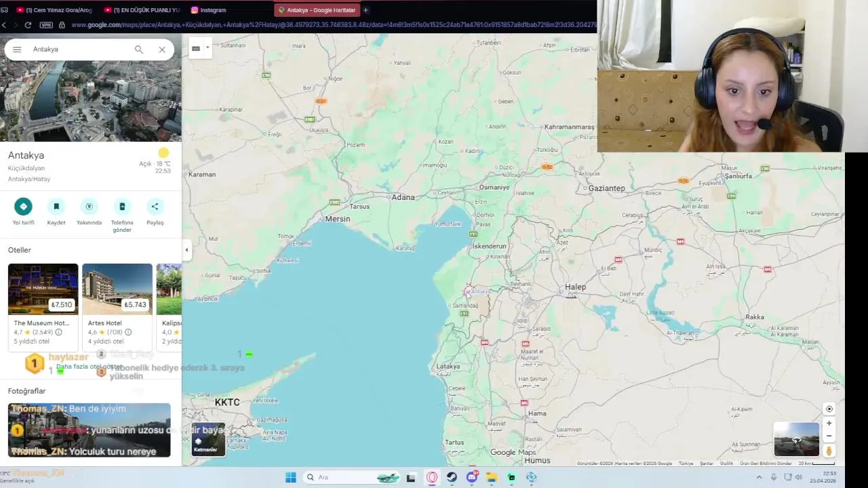The image size is (868, 488).
Task: Switch to EN DÜŞÜK PUANLI YouTube tab
Action: (142, 10)
